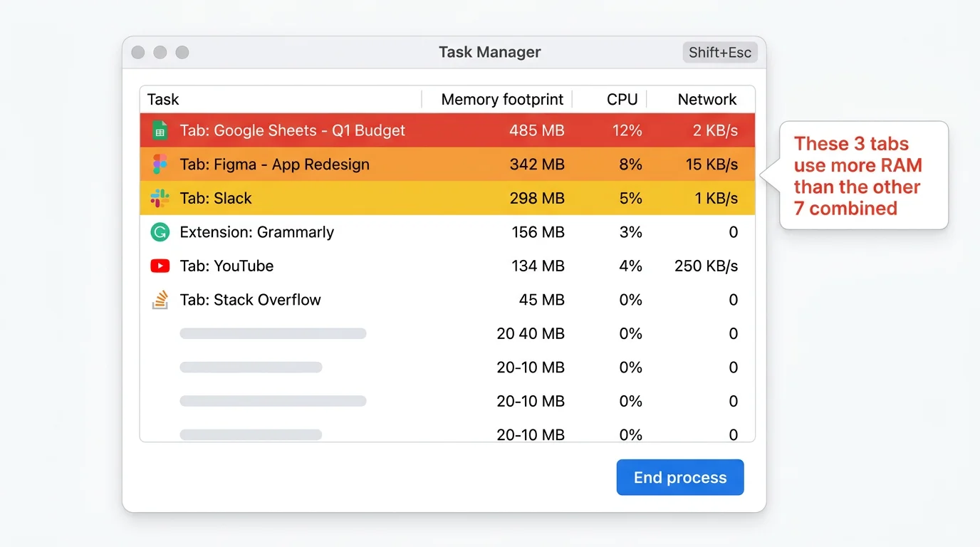
Task: Sort tasks by Memory footprint
Action: tap(501, 99)
